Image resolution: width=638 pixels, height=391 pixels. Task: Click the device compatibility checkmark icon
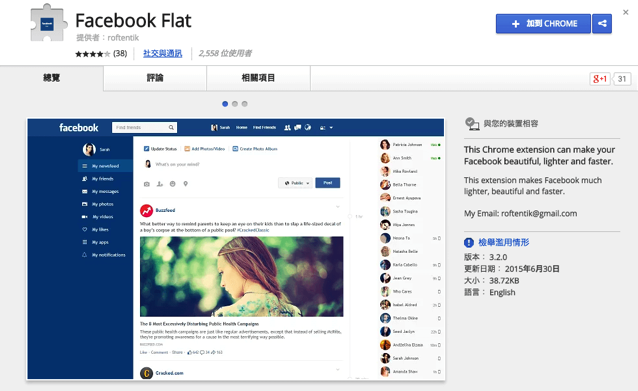point(472,124)
